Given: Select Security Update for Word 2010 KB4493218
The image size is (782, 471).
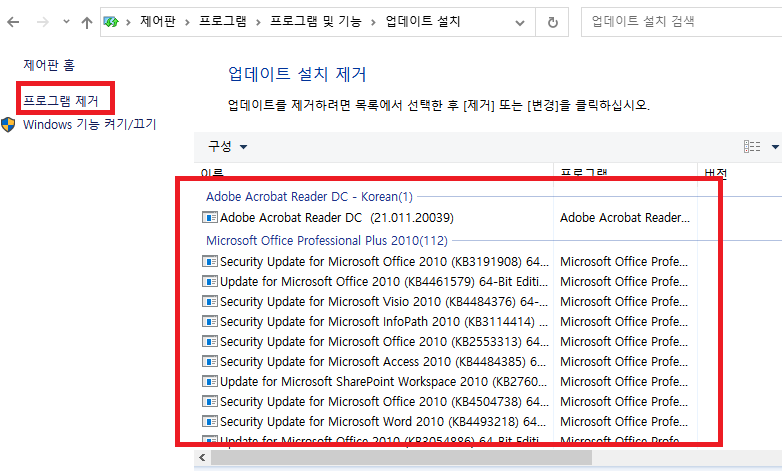Looking at the screenshot, I should pos(383,421).
